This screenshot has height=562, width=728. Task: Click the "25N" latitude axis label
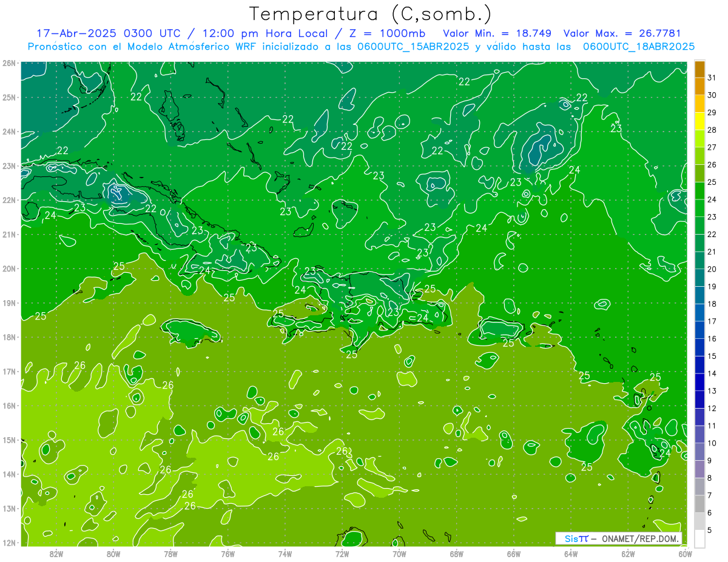pyautogui.click(x=8, y=98)
